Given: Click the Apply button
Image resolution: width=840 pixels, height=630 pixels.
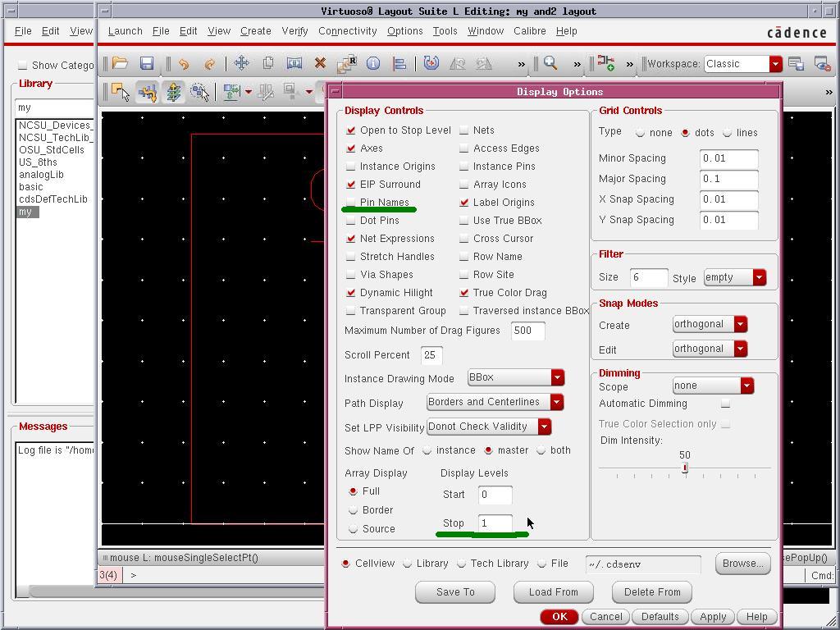Looking at the screenshot, I should tap(713, 617).
